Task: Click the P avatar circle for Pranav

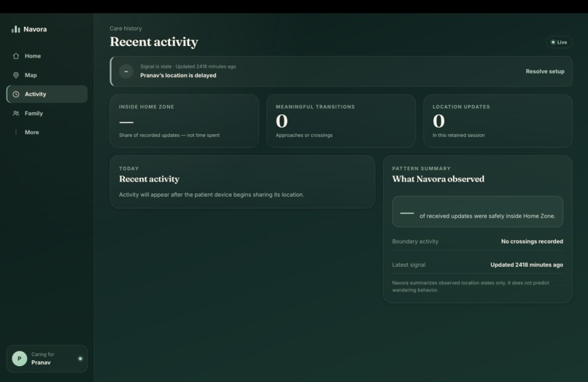Action: tap(20, 359)
